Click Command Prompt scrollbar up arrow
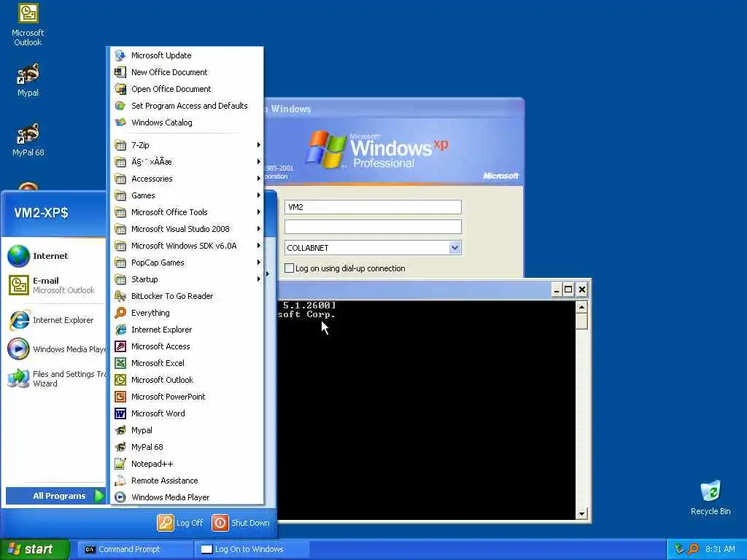Viewport: 747px width, 560px height. tap(581, 307)
